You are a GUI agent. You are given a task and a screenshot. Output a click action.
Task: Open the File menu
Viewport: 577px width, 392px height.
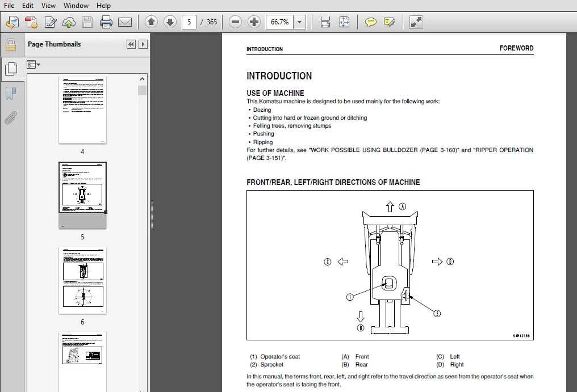click(9, 6)
